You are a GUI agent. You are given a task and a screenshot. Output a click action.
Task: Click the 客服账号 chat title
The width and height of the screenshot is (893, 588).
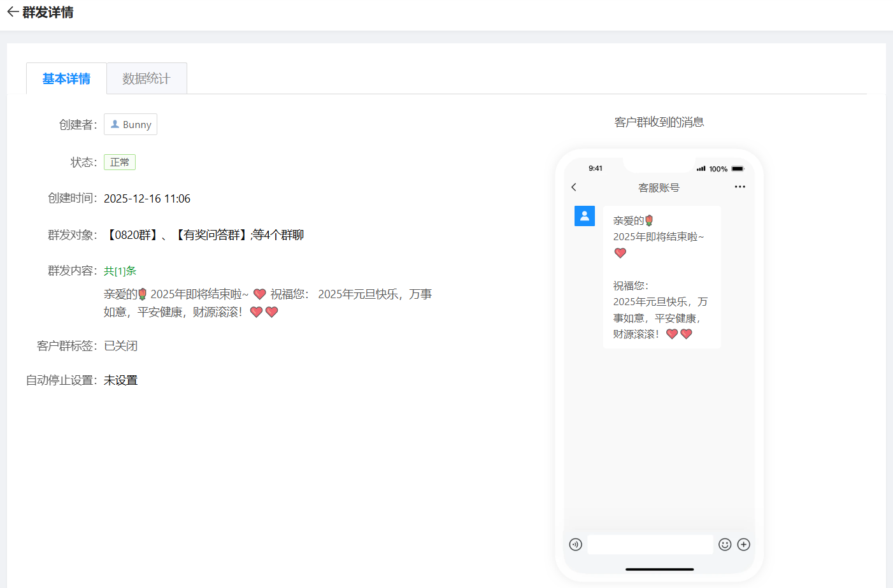click(659, 188)
